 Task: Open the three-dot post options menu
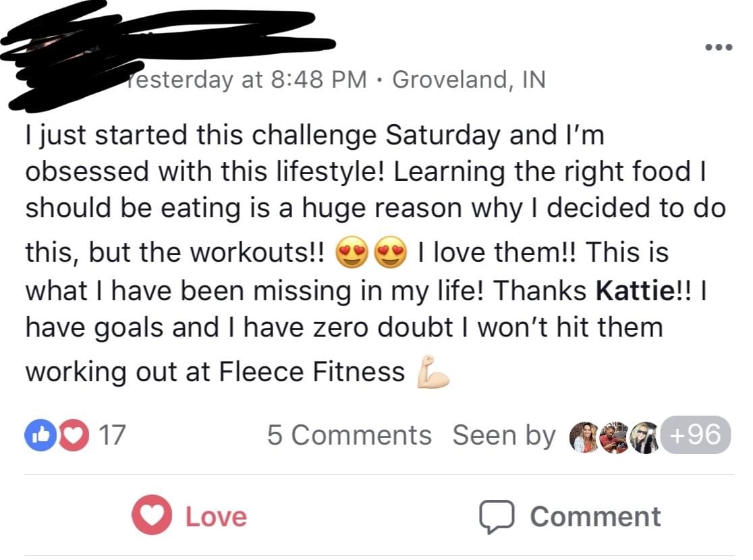click(719, 47)
